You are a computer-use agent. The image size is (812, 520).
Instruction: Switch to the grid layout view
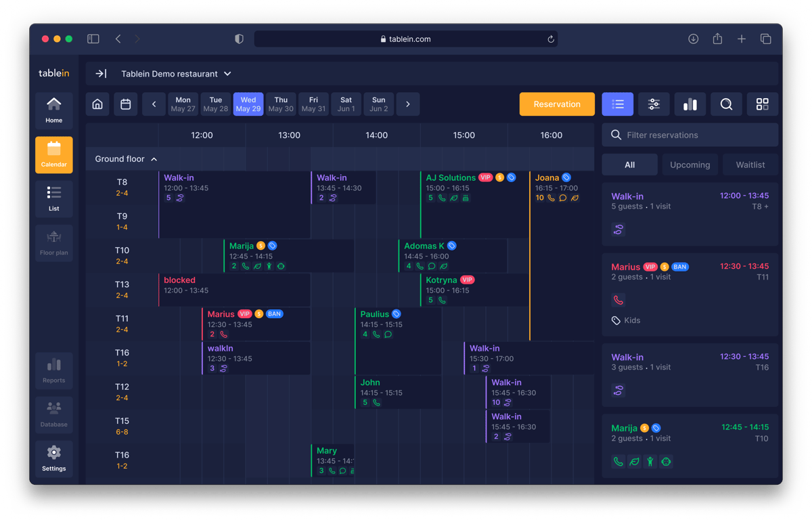[x=763, y=104]
